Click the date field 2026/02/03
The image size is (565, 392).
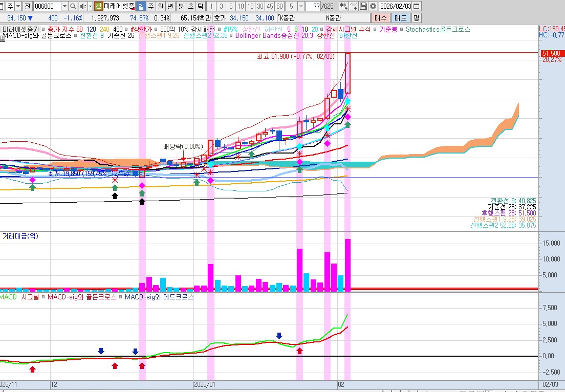(396, 6)
